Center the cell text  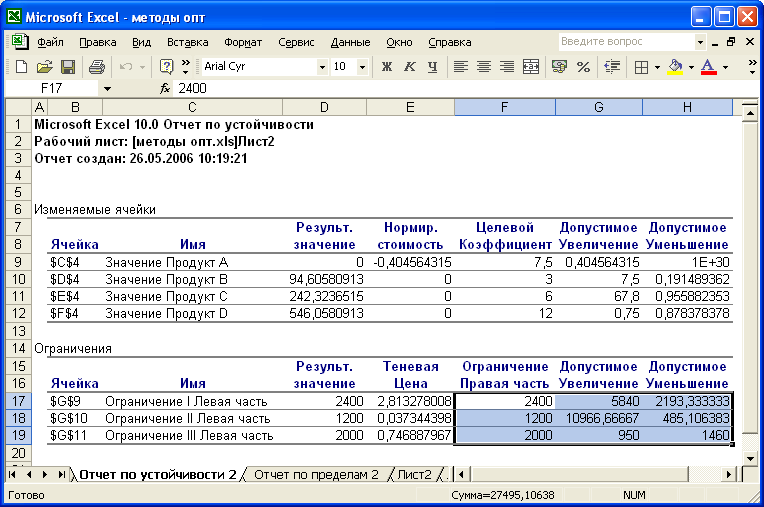point(484,67)
